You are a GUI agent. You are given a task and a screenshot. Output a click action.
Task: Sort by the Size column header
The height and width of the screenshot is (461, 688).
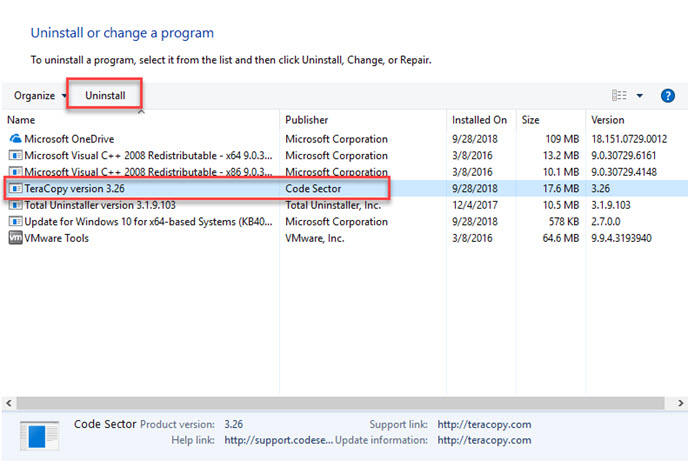(x=530, y=120)
